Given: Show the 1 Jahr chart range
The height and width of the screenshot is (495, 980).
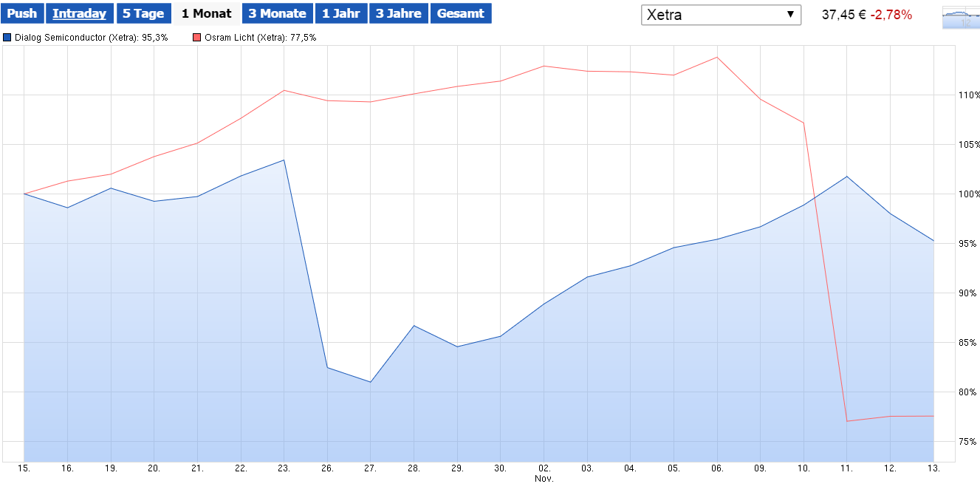Looking at the screenshot, I should tap(340, 13).
